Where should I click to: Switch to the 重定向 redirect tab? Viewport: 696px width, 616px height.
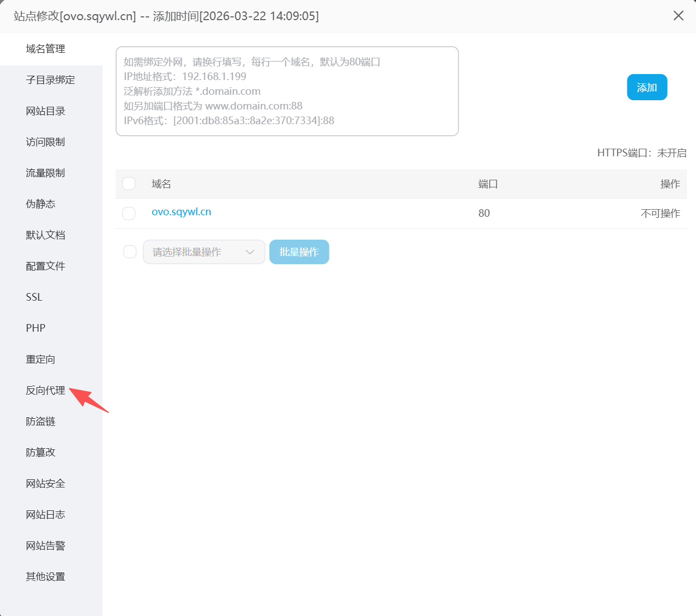point(40,359)
